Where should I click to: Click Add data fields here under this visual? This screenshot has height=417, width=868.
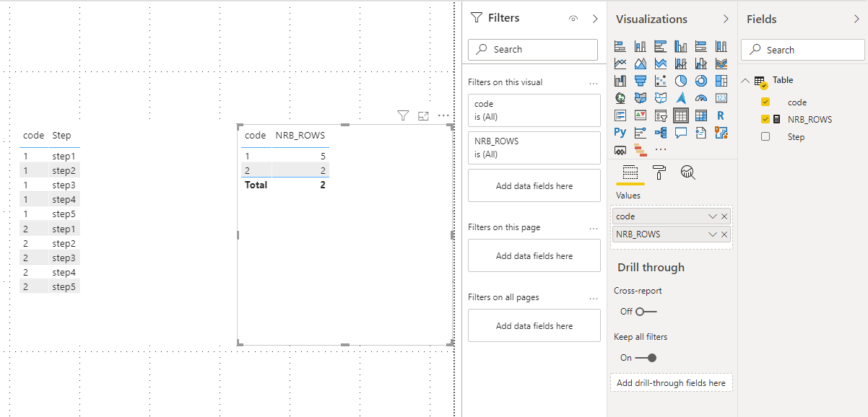[534, 185]
